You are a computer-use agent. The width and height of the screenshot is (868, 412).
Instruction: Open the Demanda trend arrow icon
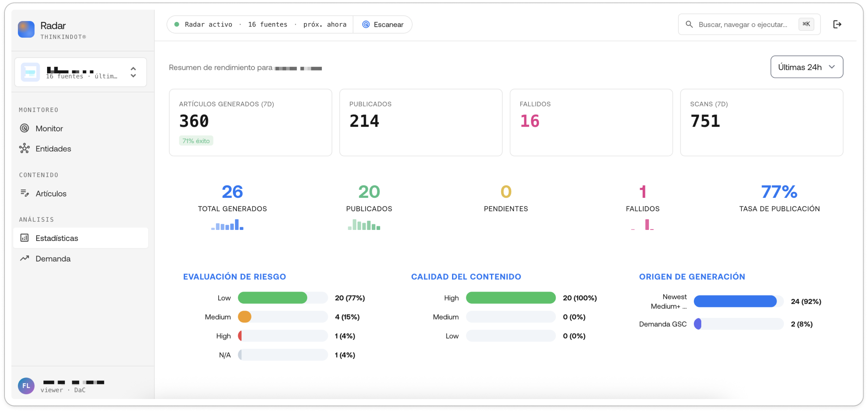pyautogui.click(x=25, y=258)
